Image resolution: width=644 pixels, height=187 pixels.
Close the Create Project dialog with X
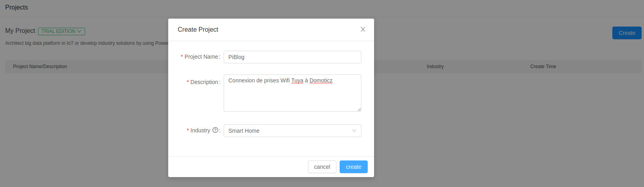coord(363,29)
